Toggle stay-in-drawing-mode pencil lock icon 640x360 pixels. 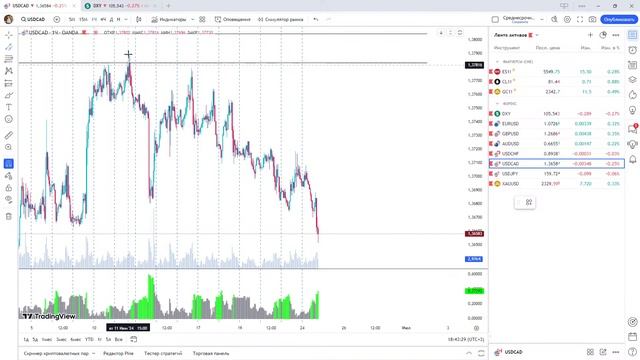click(9, 176)
